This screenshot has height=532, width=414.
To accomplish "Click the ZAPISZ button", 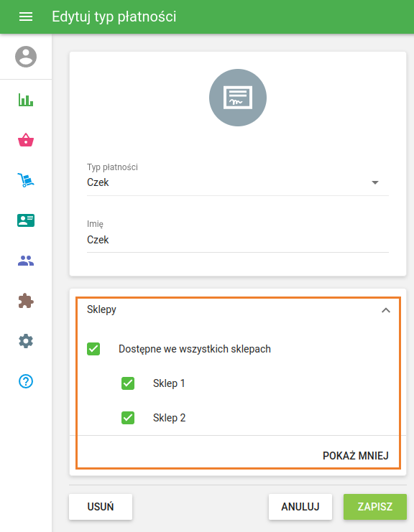I will pyautogui.click(x=375, y=507).
